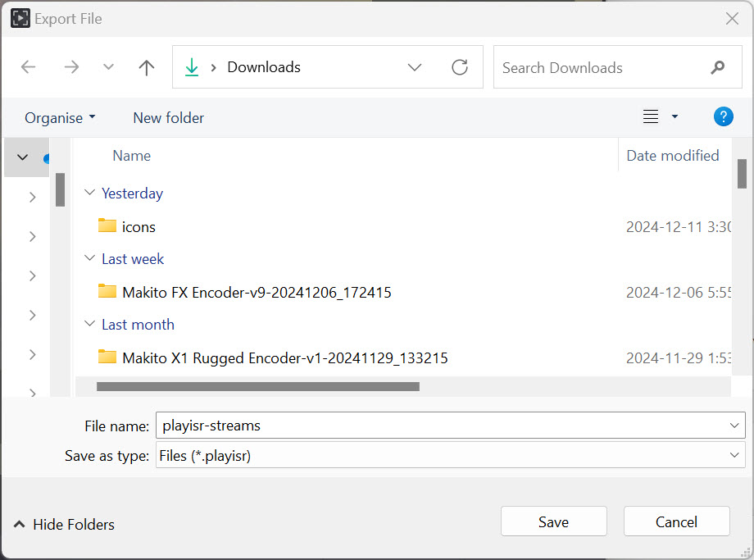Collapse the Last week group

pyautogui.click(x=89, y=259)
